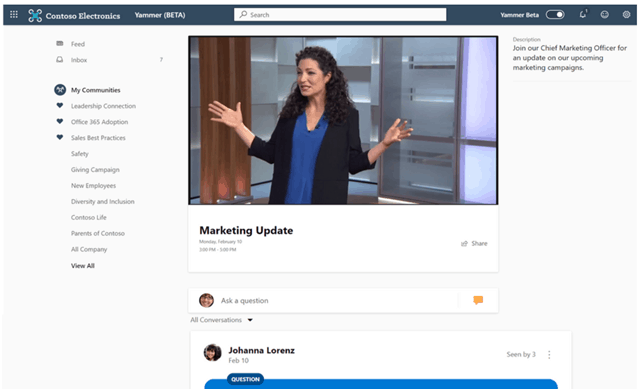
Task: Click the Feb 10 post timestamp
Action: click(238, 361)
